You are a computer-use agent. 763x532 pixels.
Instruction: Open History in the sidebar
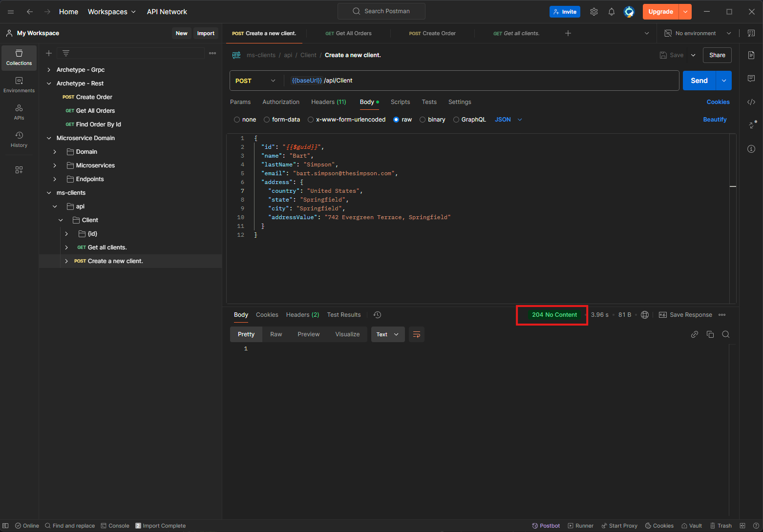19,140
